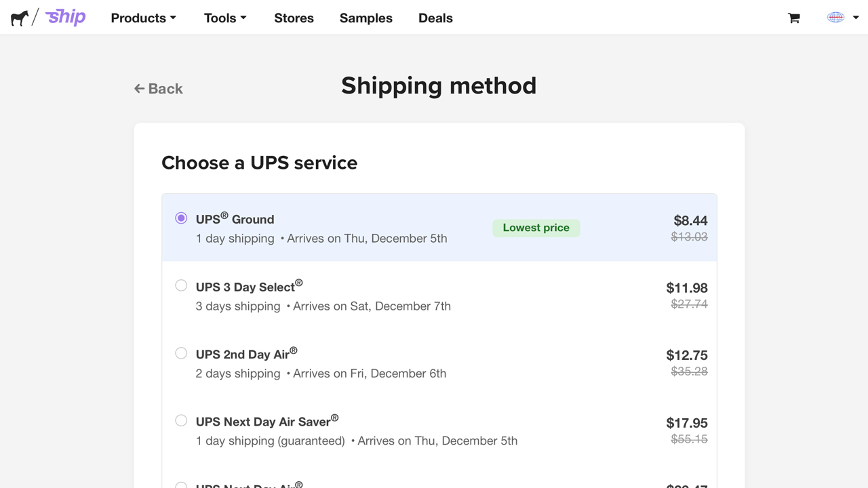Click the $11.98 price for 3 Day Select
Viewport: 868px width, 488px height.
[686, 288]
